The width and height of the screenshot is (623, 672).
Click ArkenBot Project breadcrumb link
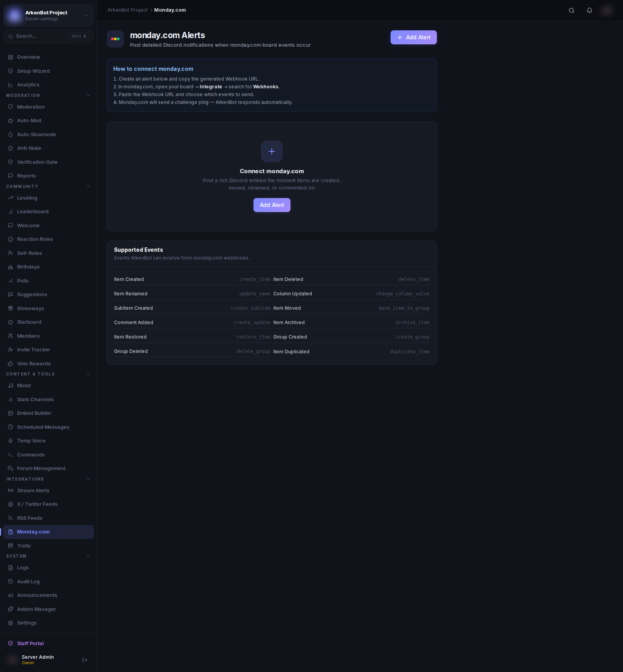(x=127, y=10)
